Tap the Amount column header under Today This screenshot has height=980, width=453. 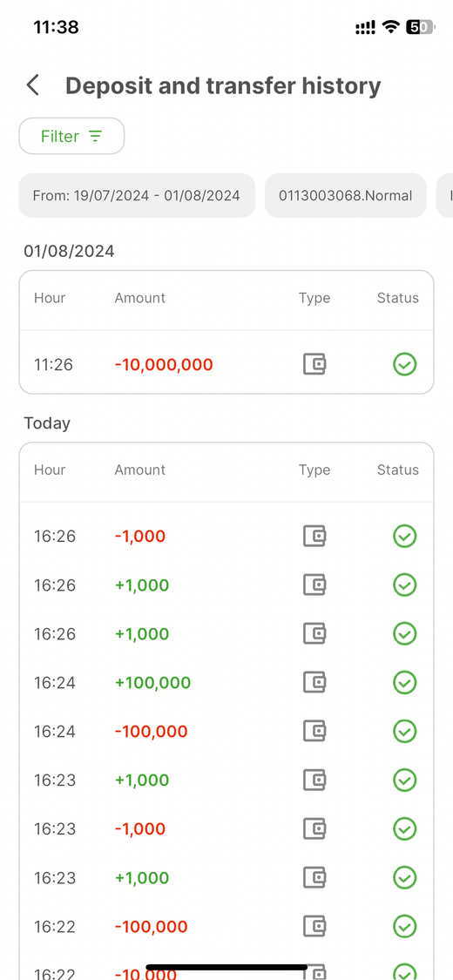point(140,470)
